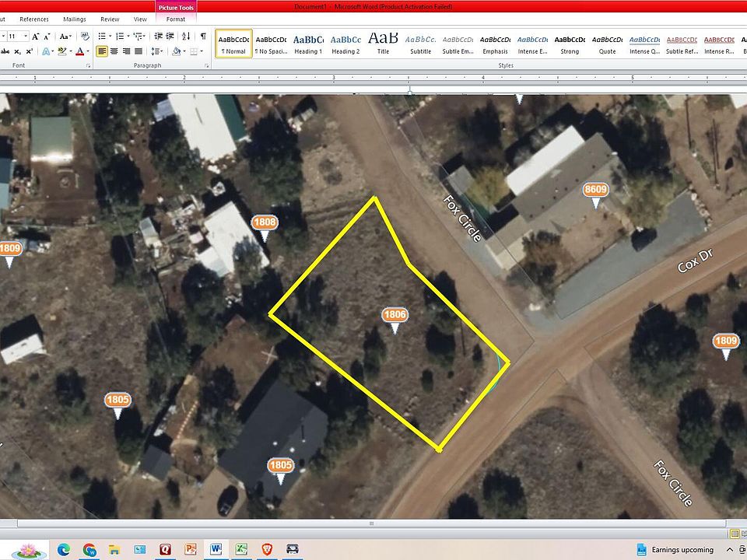
Task: Toggle Subscript formatting
Action: [18, 51]
